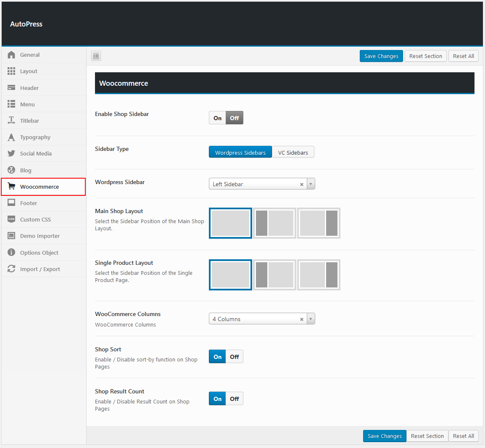Viewport: 485px width, 448px height.
Task: Click the top Reset All button
Action: 463,56
